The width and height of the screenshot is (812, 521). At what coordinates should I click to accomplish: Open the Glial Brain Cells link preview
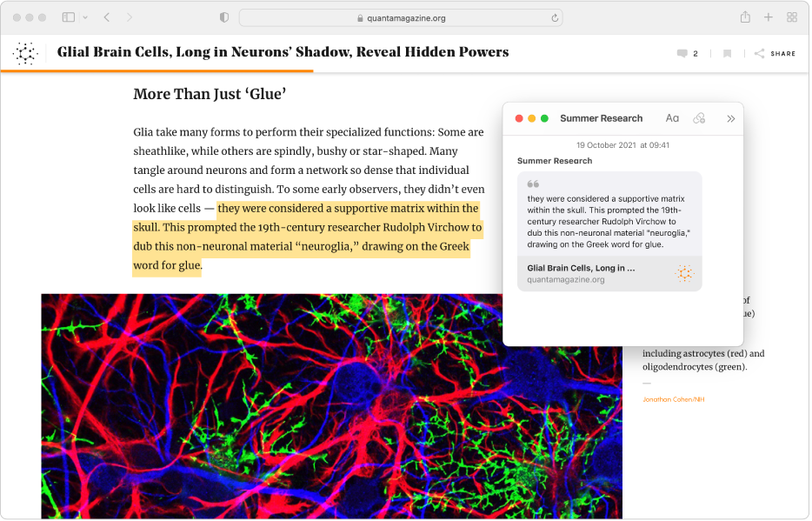click(609, 273)
